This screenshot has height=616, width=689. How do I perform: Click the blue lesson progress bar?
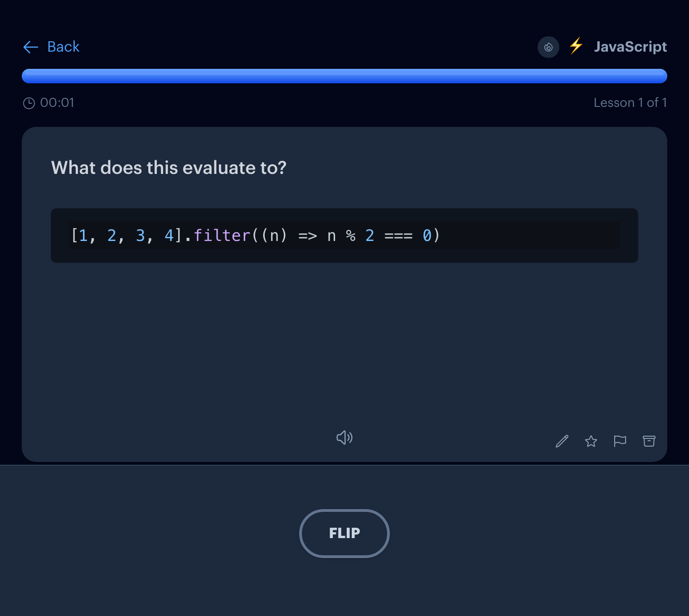tap(344, 76)
